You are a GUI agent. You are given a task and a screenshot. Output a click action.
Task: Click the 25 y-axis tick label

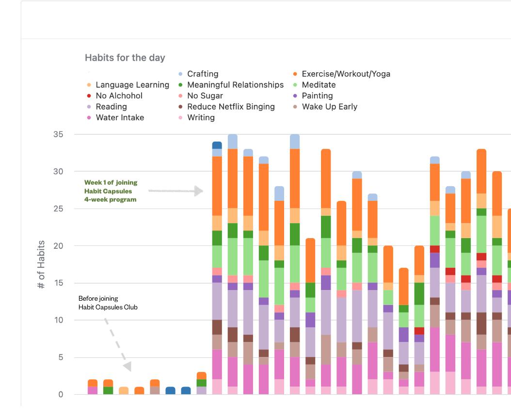pyautogui.click(x=58, y=209)
